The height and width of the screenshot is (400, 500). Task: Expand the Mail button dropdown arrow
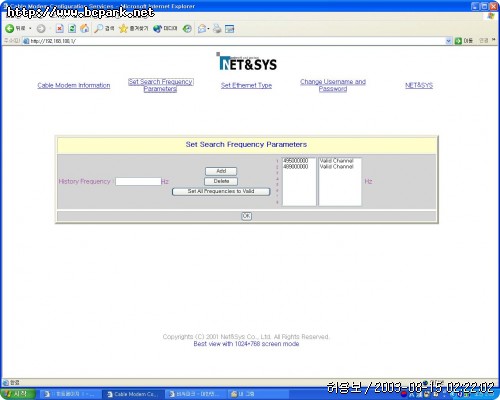208,29
